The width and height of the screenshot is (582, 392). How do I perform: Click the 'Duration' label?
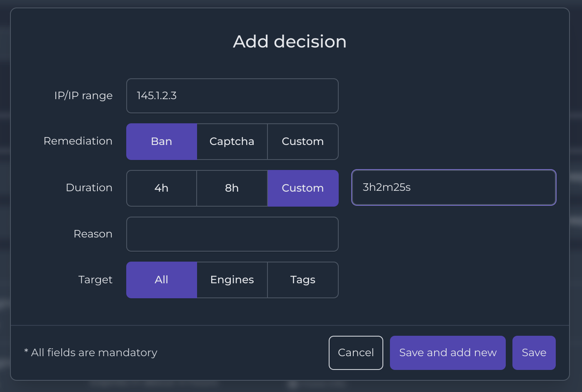[89, 188]
